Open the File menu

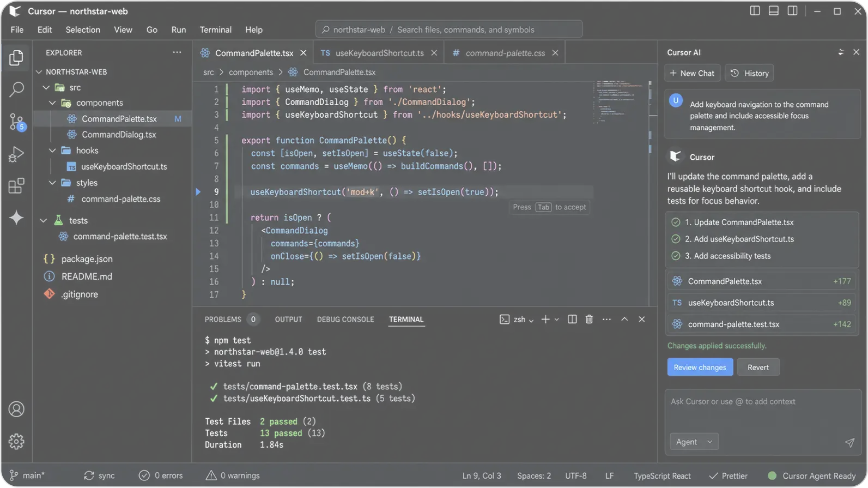17,29
